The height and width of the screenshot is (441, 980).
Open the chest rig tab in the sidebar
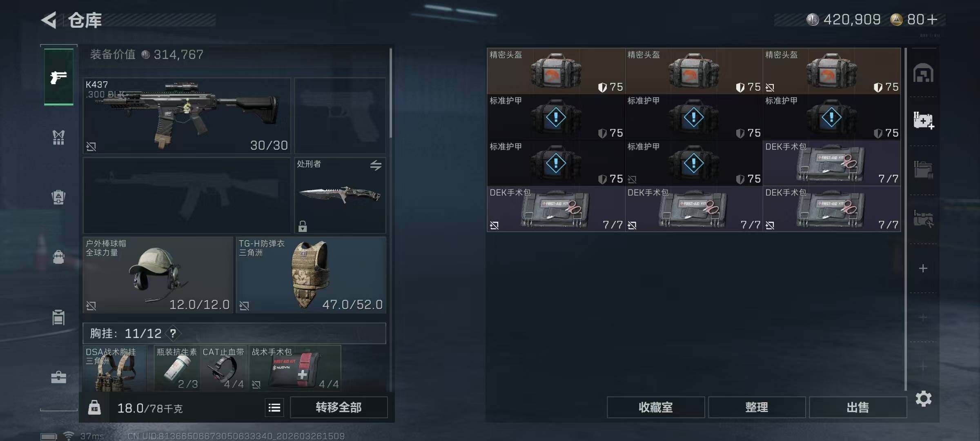coord(58,137)
